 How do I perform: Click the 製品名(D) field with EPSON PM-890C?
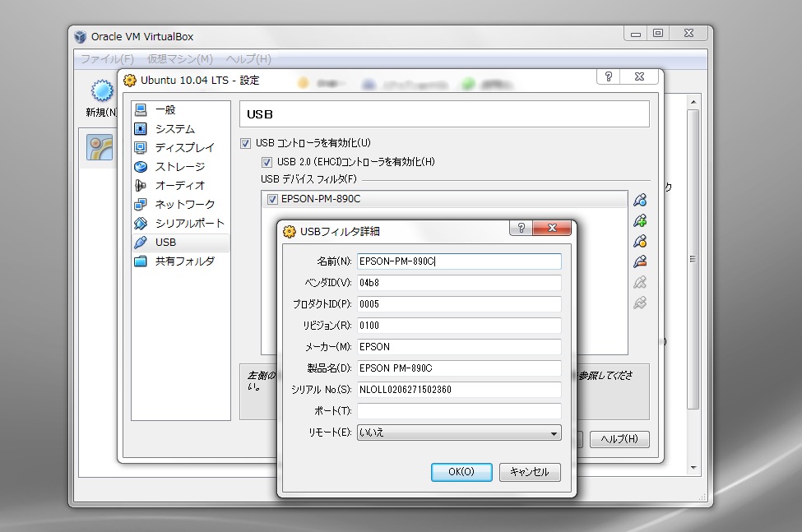coord(459,368)
